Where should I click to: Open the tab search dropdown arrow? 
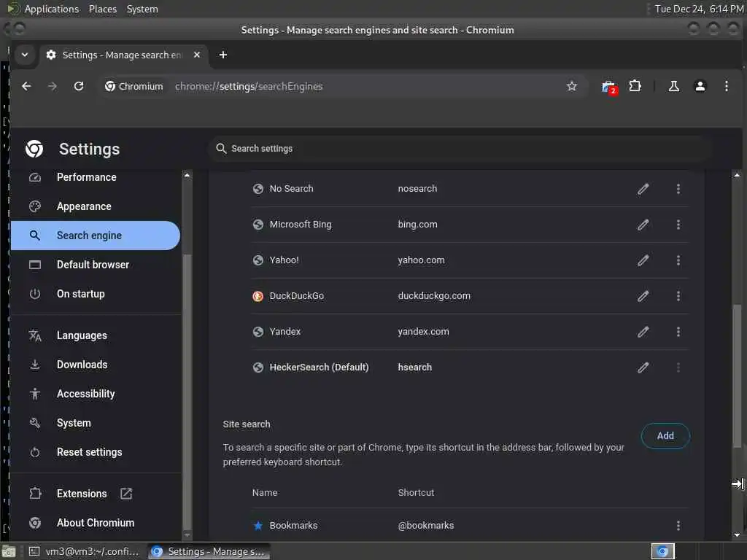pos(25,55)
